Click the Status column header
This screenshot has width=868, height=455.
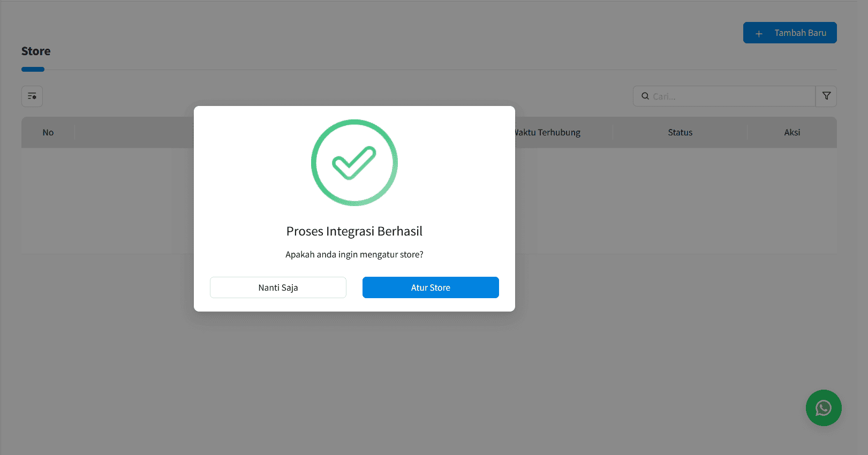[680, 132]
